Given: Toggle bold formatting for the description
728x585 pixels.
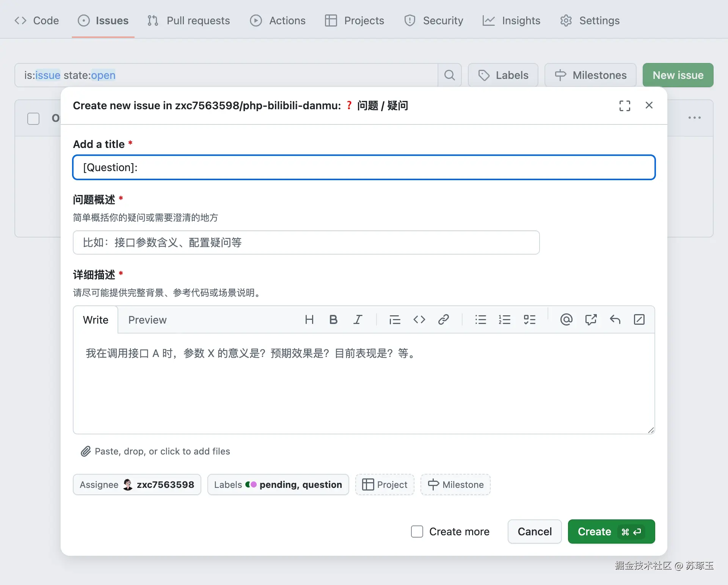Looking at the screenshot, I should [333, 320].
